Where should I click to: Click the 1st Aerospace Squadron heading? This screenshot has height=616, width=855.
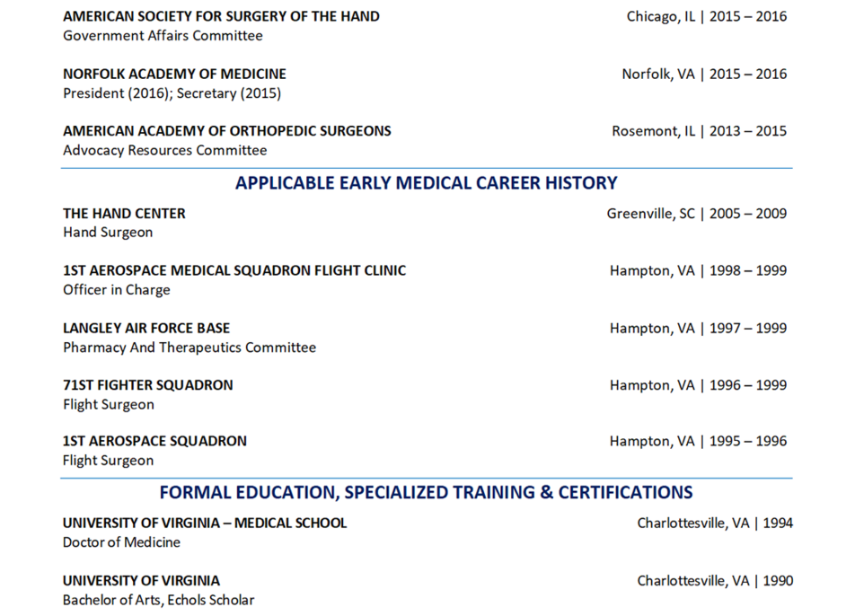point(154,441)
